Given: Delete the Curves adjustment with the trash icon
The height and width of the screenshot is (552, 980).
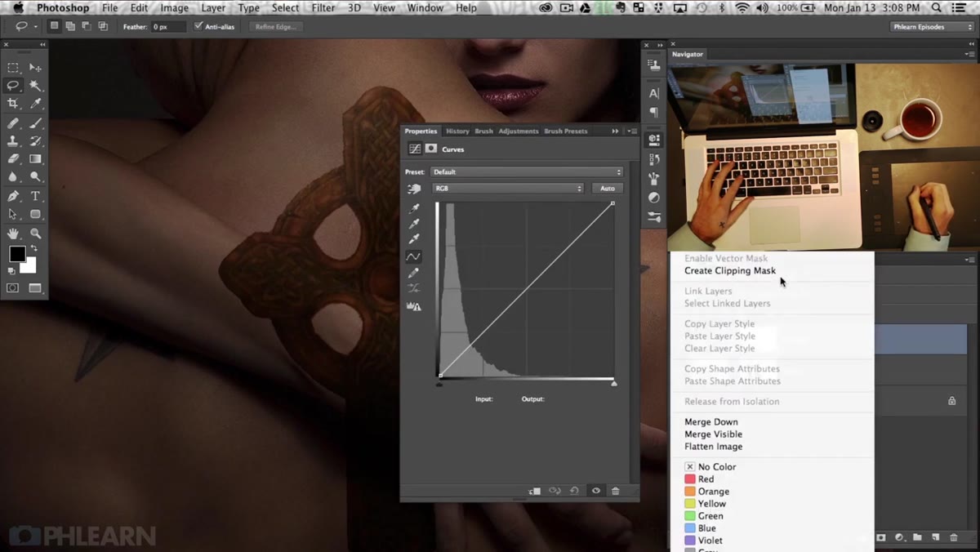Looking at the screenshot, I should [x=616, y=491].
